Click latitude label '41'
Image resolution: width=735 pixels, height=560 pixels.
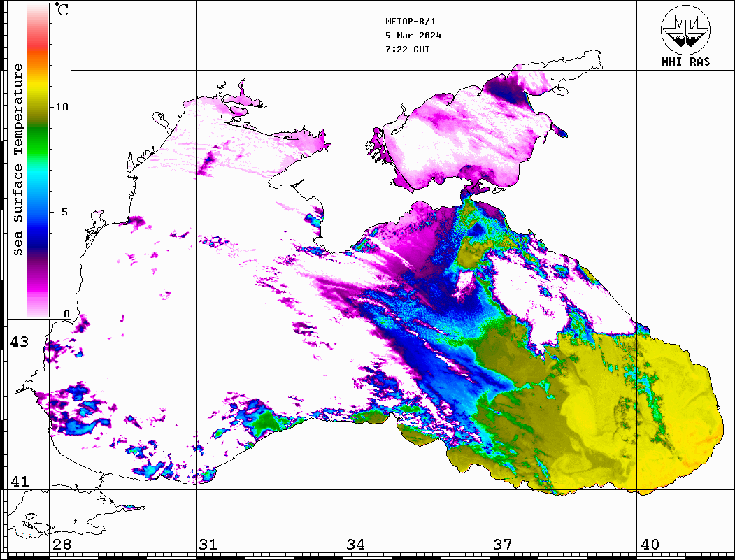pos(20,481)
